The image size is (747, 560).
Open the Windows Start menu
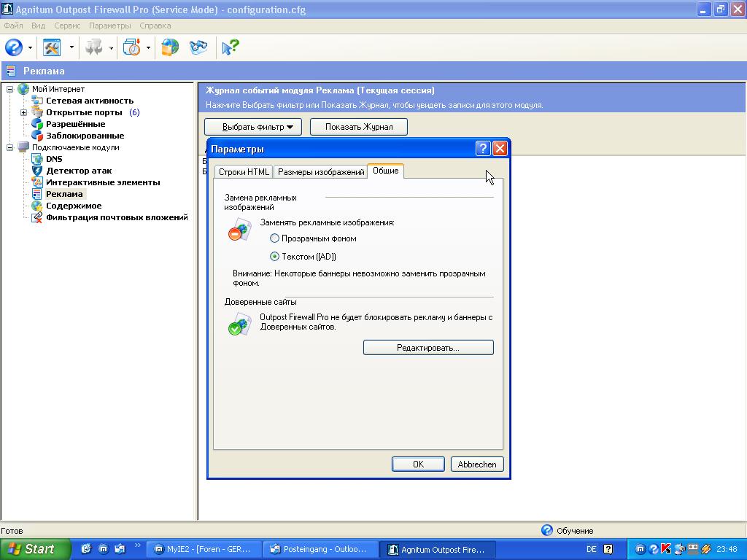[x=34, y=549]
